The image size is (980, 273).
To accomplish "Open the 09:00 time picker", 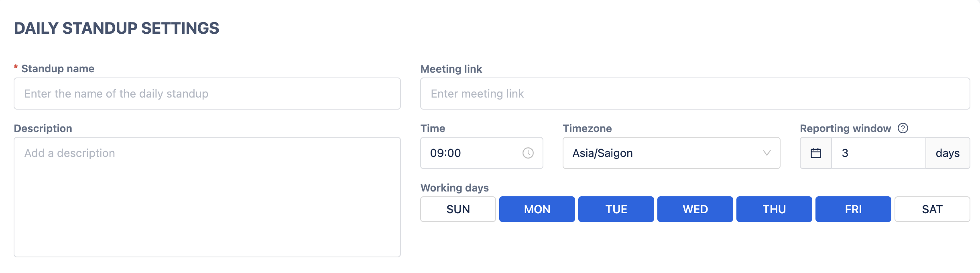I will pyautogui.click(x=470, y=153).
